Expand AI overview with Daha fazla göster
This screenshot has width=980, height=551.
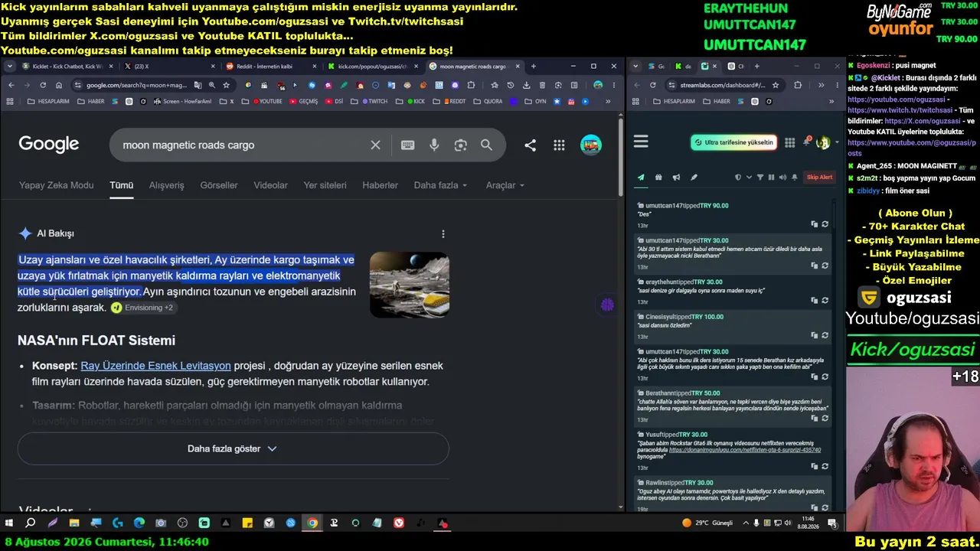pos(233,448)
